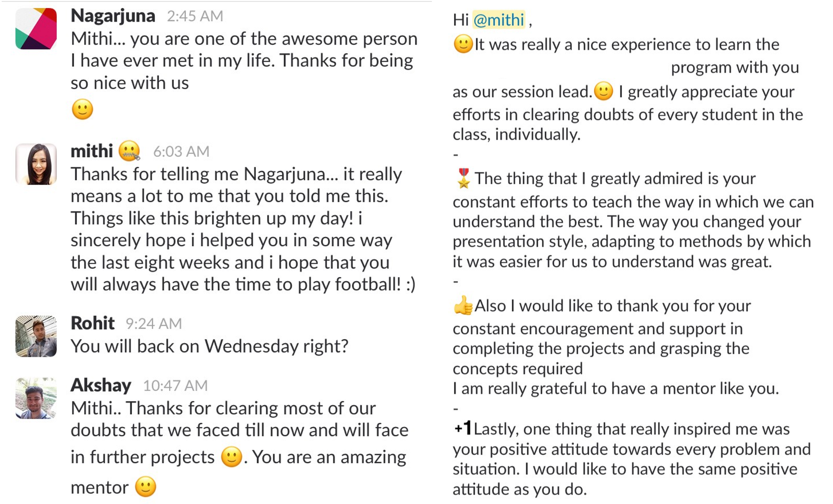This screenshot has width=833, height=504.
Task: Click the Akshay username
Action: coord(101,385)
